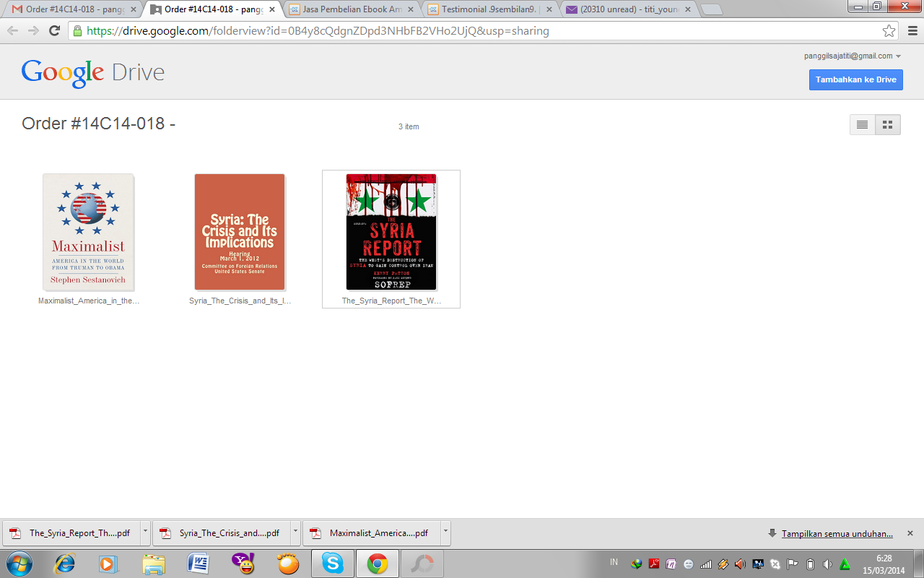Reload the Google Drive page
Image resolution: width=924 pixels, height=578 pixels.
[x=54, y=31]
